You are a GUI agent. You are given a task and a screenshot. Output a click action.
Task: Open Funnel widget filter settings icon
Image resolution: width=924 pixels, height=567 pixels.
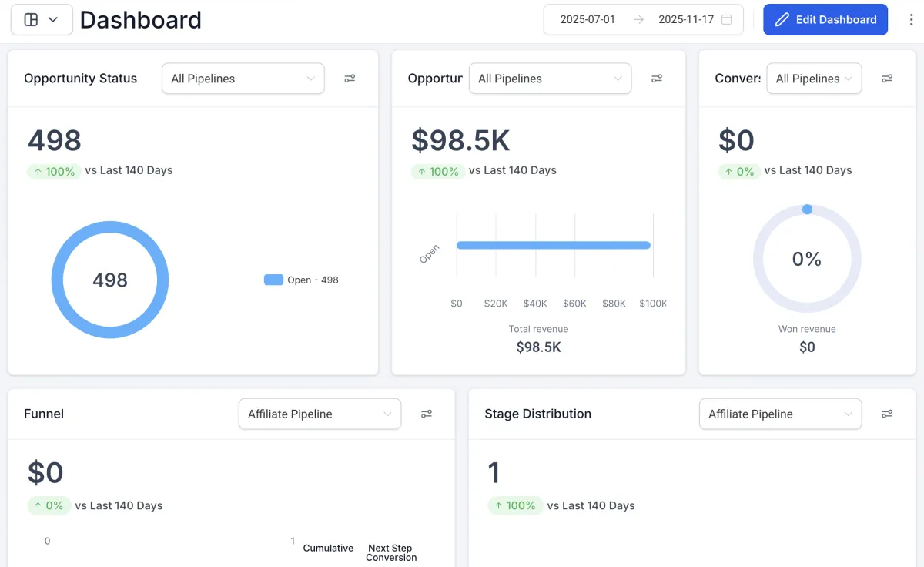click(427, 414)
